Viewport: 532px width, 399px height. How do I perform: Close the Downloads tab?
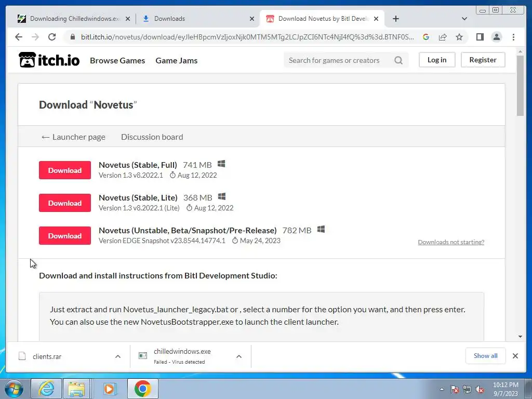coord(252,19)
